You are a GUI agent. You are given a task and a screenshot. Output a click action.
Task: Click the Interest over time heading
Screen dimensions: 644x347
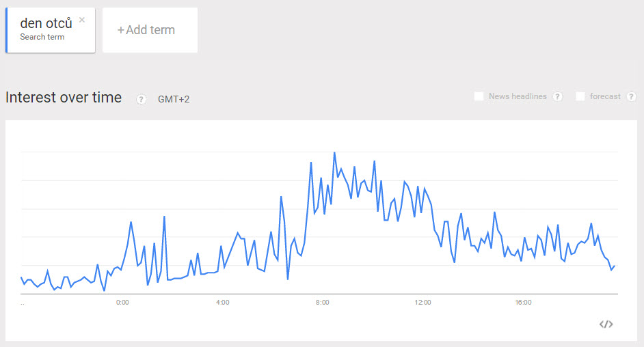point(64,98)
